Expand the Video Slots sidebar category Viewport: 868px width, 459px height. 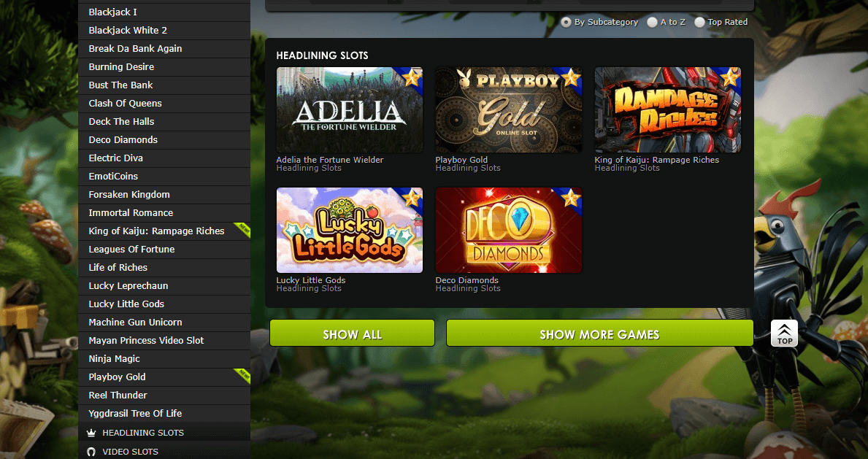[164, 451]
